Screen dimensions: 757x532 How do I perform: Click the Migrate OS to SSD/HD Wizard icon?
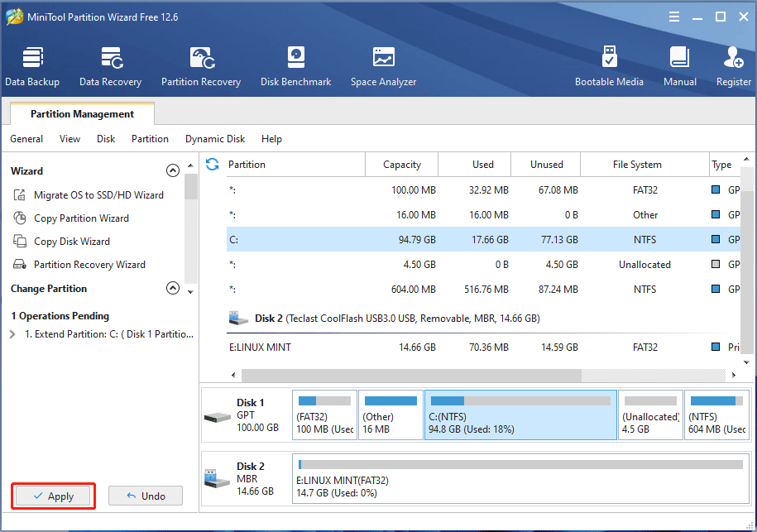(20, 195)
